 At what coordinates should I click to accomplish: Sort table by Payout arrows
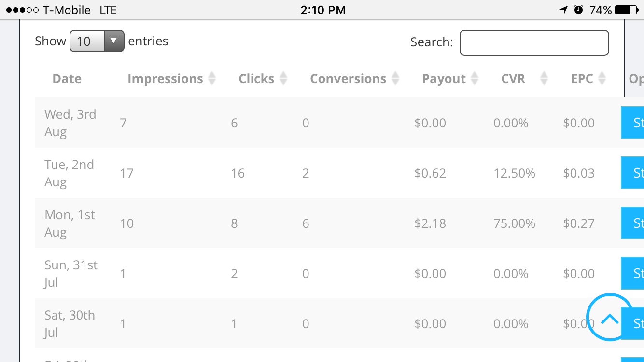[x=475, y=79]
